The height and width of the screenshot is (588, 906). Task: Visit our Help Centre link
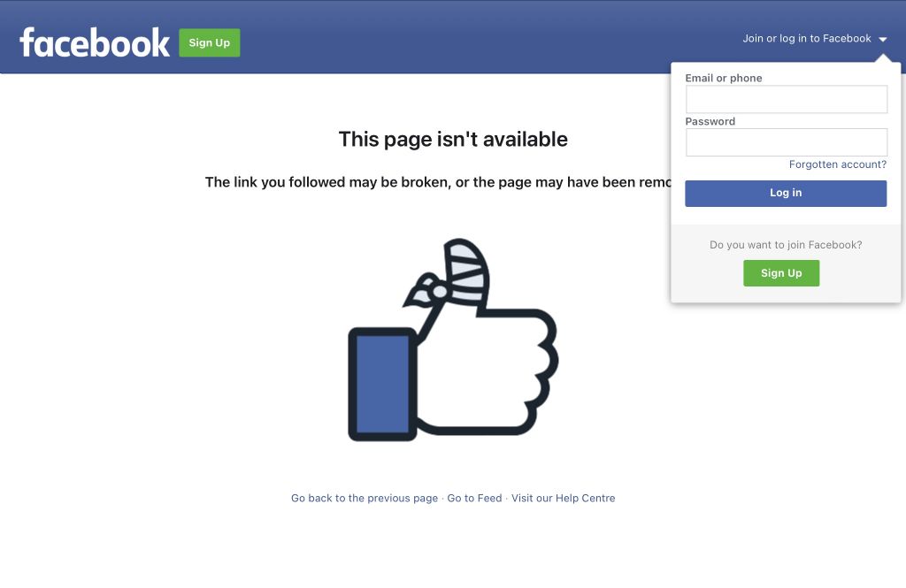pos(563,498)
